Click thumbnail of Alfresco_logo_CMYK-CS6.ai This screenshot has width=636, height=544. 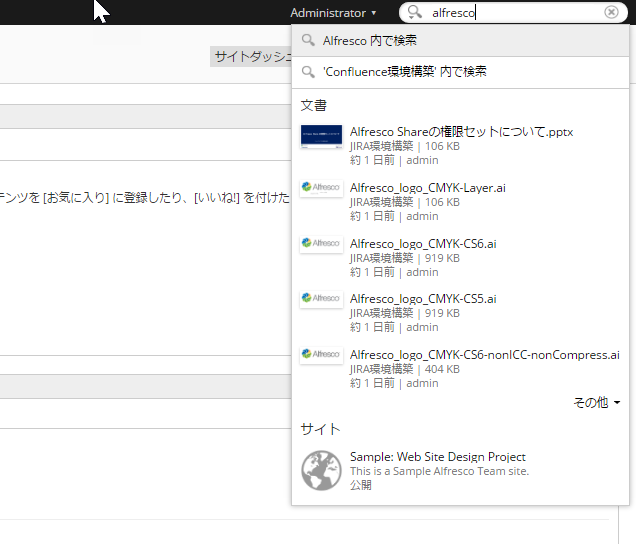pyautogui.click(x=321, y=244)
